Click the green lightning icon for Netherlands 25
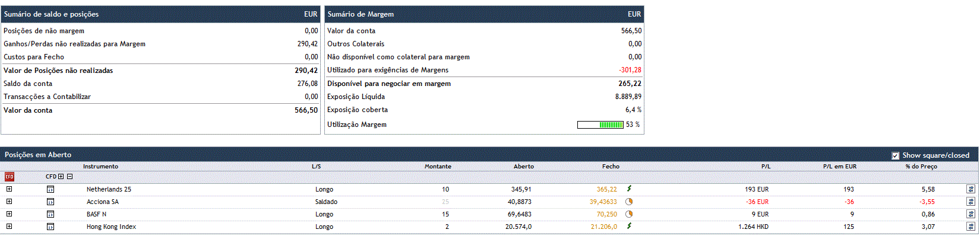Viewport: 980px width, 239px height. coord(629,189)
